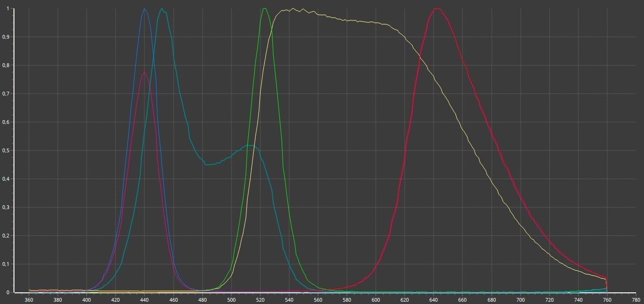This screenshot has height=304, width=644.
Task: Click the 600 tick label on the x-axis
Action: tap(376, 300)
